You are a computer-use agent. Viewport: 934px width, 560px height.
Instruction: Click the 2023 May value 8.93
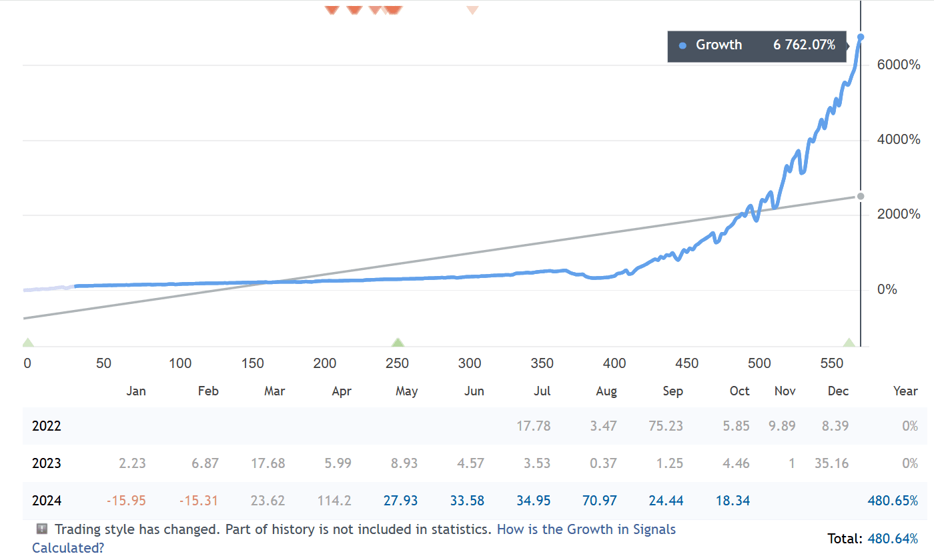(x=404, y=463)
